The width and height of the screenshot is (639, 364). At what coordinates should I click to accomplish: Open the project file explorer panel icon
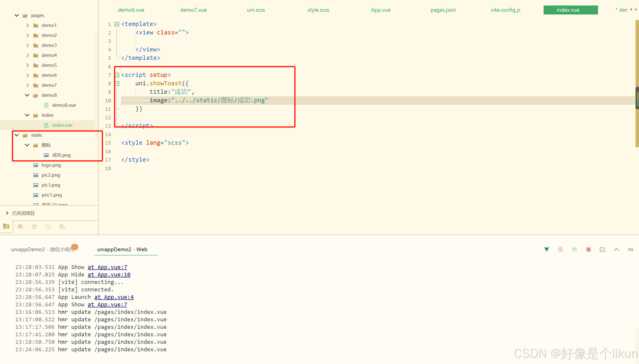6,226
